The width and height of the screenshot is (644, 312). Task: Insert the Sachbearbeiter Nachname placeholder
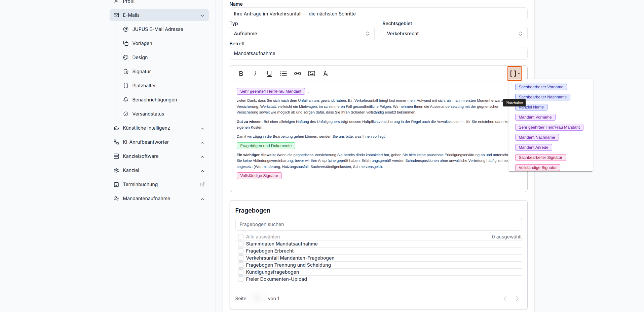(x=542, y=97)
